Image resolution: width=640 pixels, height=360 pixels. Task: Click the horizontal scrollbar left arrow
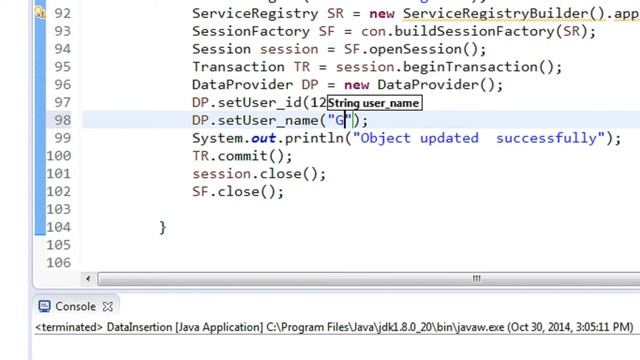point(88,279)
